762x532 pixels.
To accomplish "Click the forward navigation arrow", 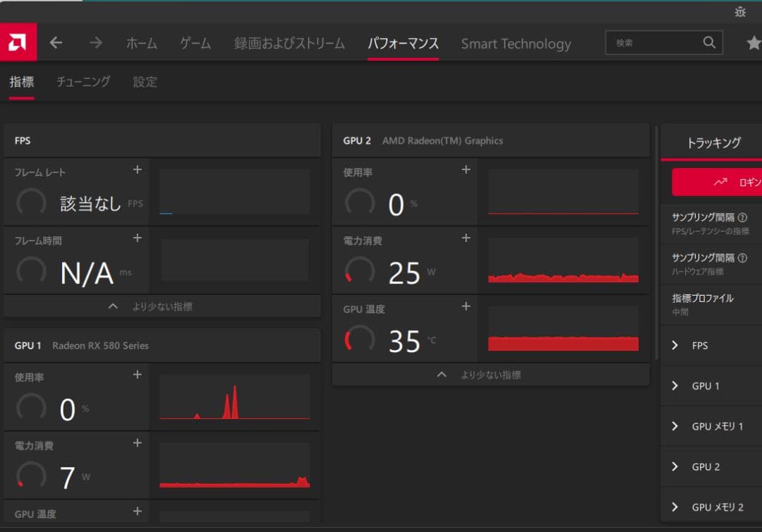I will (95, 42).
